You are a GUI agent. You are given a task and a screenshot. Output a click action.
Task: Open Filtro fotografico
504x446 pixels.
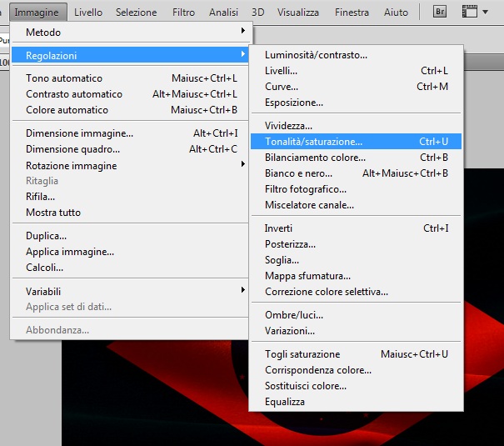(356, 189)
